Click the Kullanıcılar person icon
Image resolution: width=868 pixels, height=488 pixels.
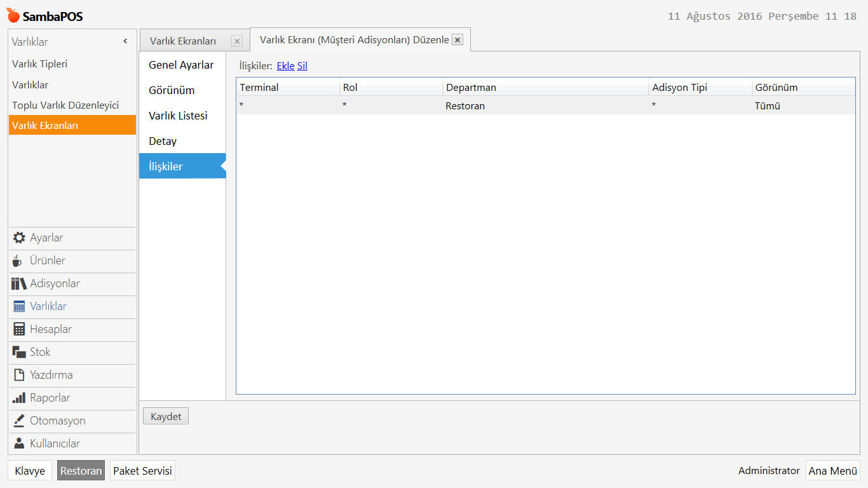19,444
